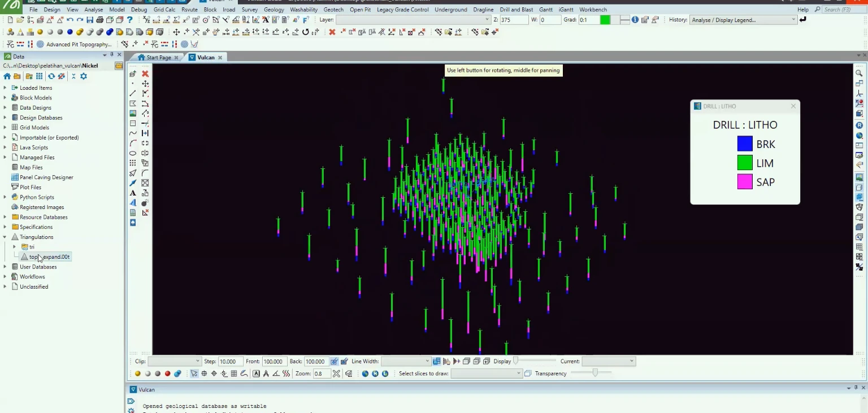Viewport: 868px width, 413px height.
Task: Click the red X icon in vertical toolbar
Action: pyautogui.click(x=145, y=73)
